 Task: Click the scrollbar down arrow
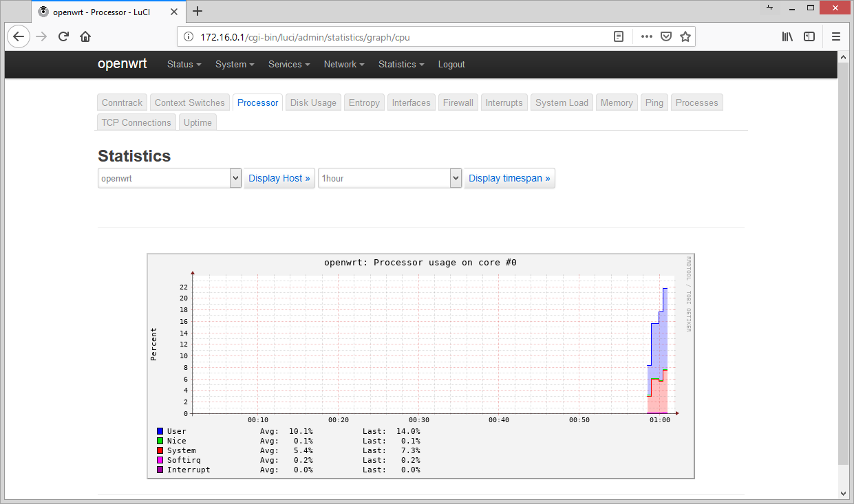tap(844, 493)
